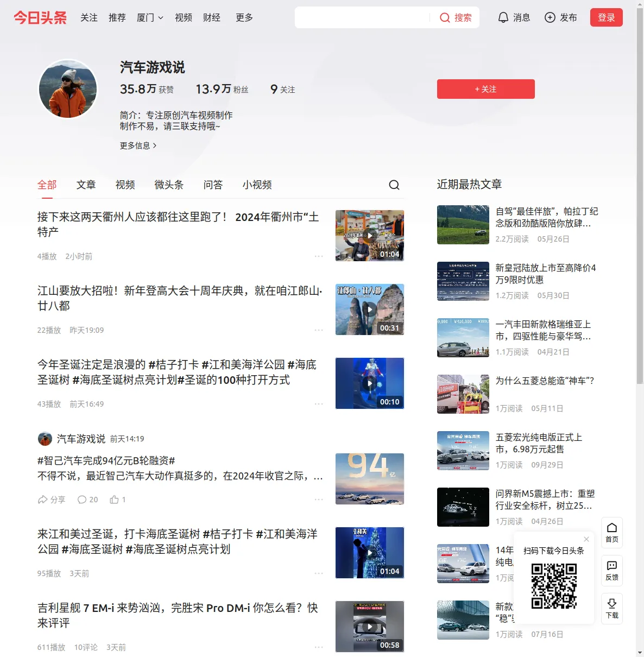This screenshot has width=644, height=657.
Task: Open post 江山要放大招啦 title
Action: pyautogui.click(x=180, y=299)
